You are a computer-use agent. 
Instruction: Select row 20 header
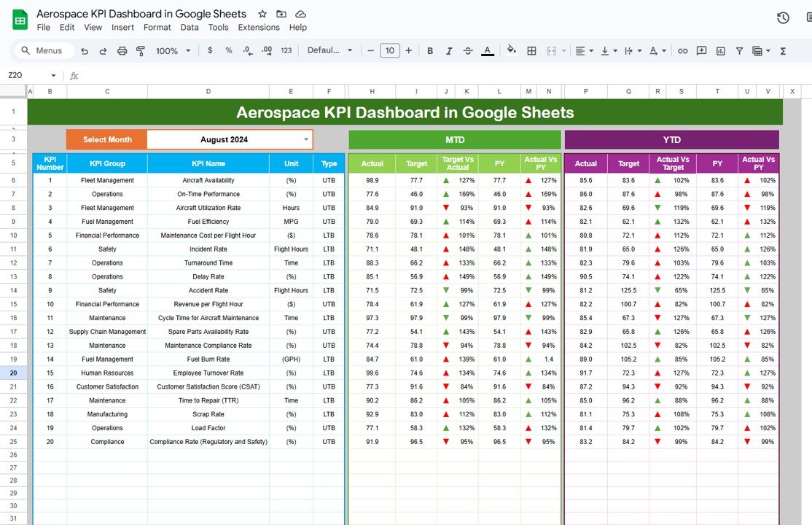pos(13,373)
